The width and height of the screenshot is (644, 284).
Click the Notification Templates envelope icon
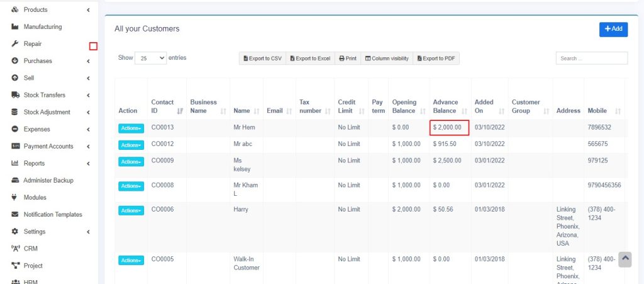coord(15,215)
